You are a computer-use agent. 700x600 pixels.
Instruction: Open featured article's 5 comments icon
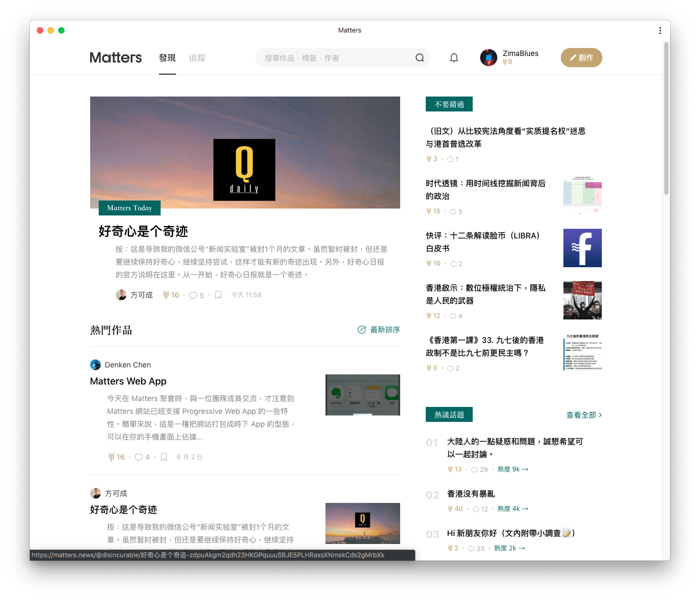[x=193, y=295]
